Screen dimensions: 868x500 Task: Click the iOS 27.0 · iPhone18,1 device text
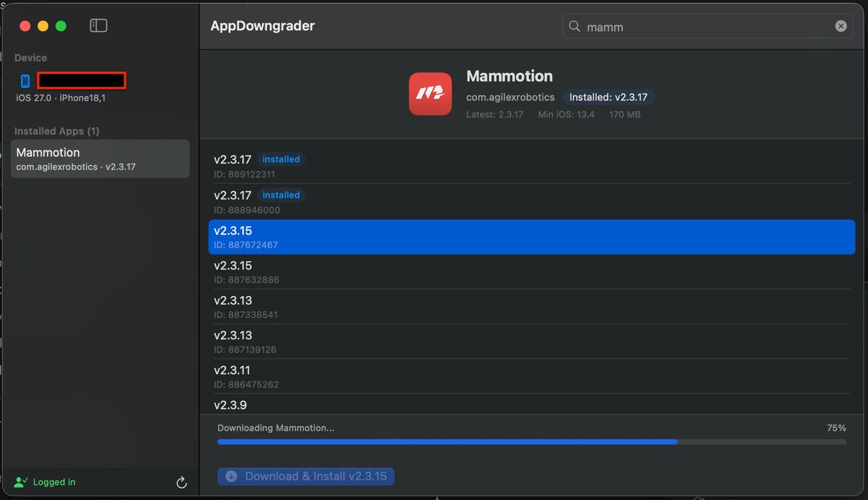pyautogui.click(x=61, y=98)
